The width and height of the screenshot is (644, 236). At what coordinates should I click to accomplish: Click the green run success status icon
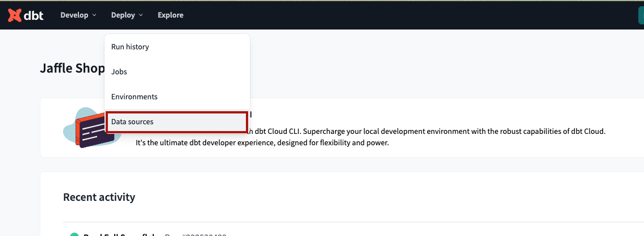[x=74, y=234]
